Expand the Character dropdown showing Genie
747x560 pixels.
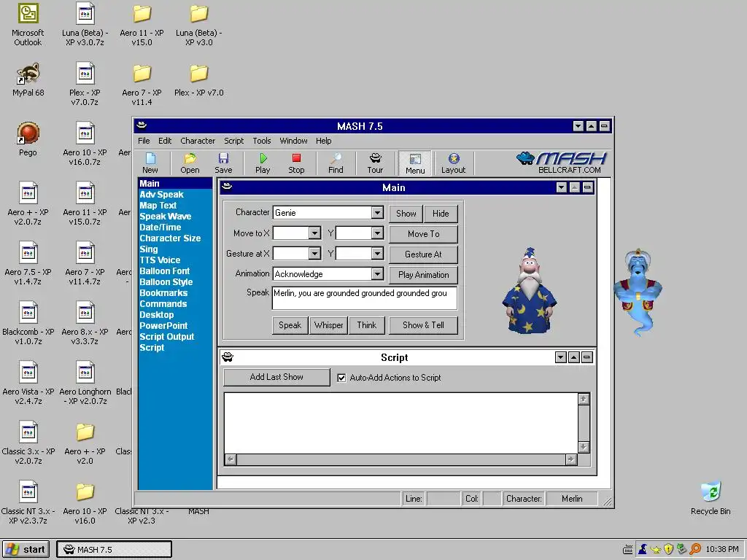pos(377,213)
